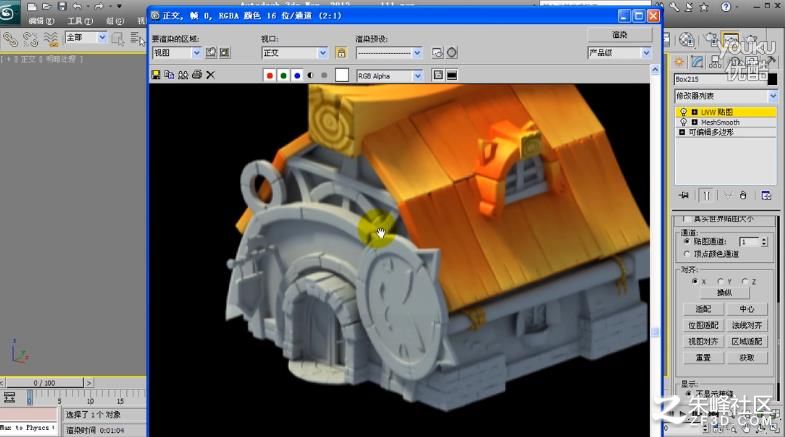Open the 修改器列表 modifier list dropdown
The width and height of the screenshot is (785, 437).
[x=726, y=96]
